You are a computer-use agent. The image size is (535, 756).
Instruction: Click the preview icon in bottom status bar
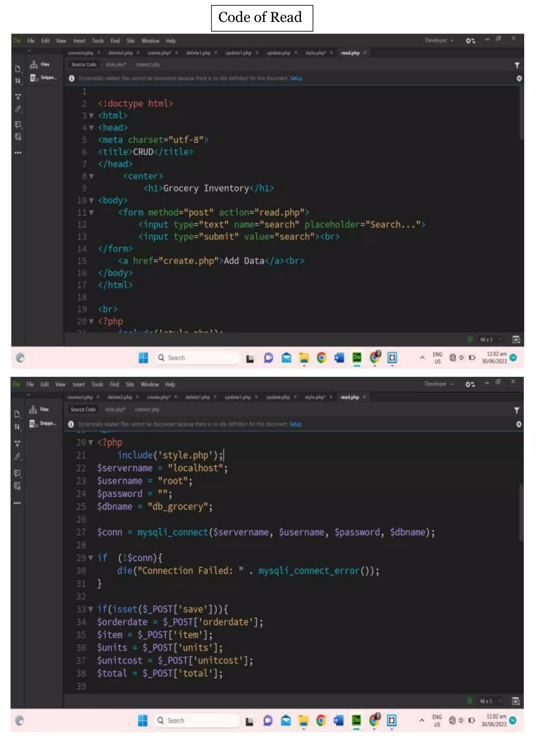[x=516, y=701]
